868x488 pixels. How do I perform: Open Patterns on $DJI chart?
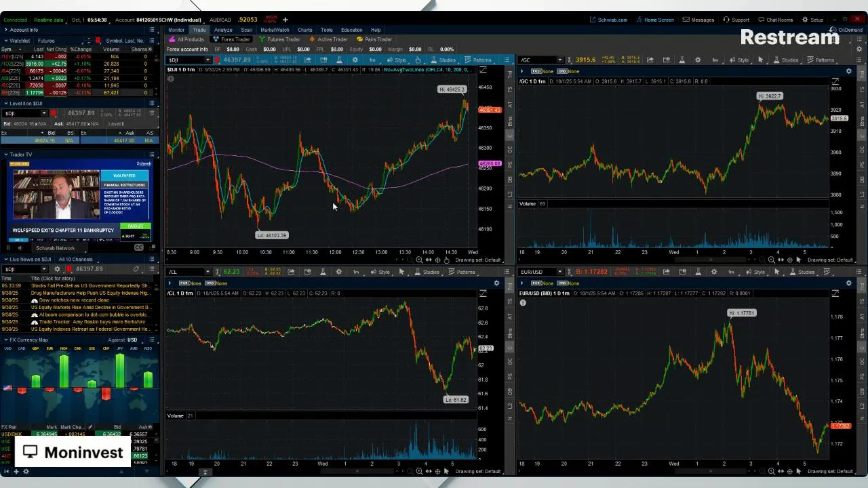pos(478,60)
